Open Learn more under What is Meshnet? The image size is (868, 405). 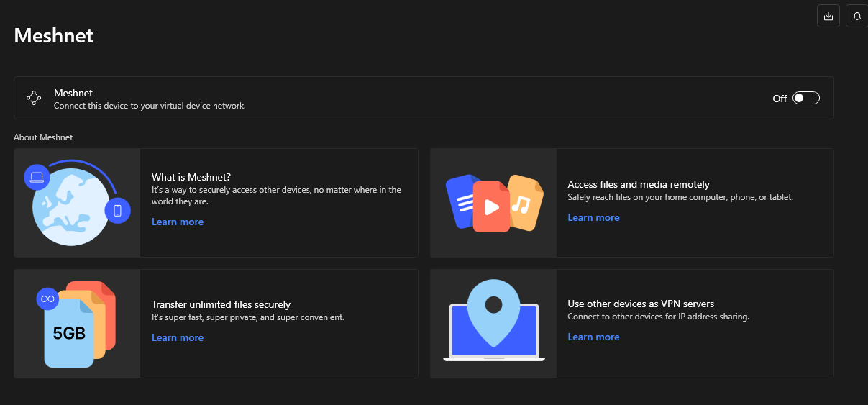178,222
